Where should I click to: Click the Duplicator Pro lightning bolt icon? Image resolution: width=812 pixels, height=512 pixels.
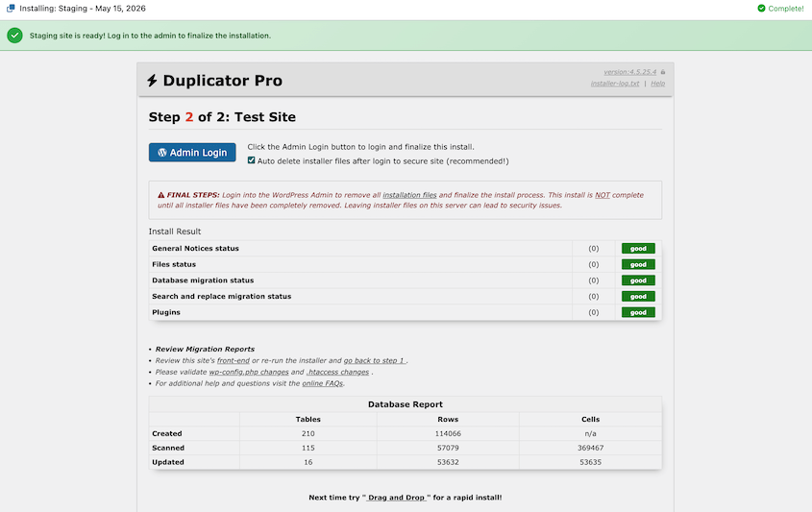pos(152,81)
